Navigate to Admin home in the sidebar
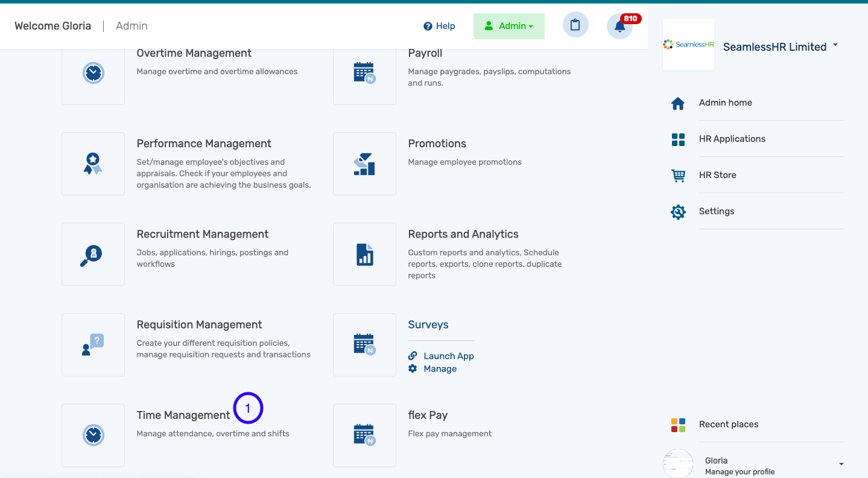 point(725,103)
